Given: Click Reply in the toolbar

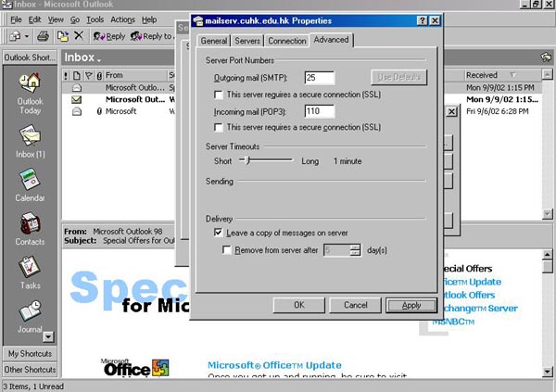Looking at the screenshot, I should pyautogui.click(x=109, y=36).
